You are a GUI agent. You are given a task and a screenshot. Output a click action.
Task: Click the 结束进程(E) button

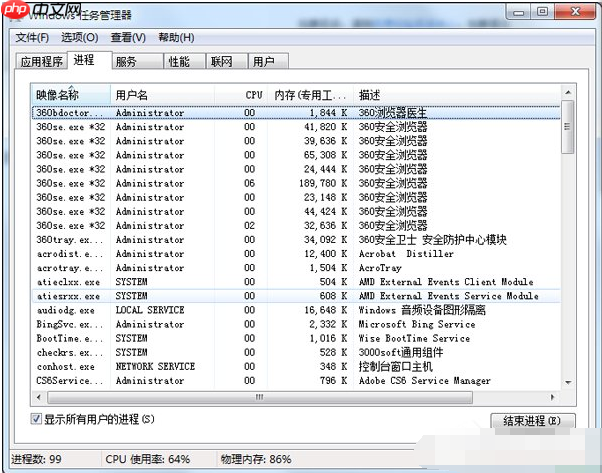pyautogui.click(x=533, y=421)
